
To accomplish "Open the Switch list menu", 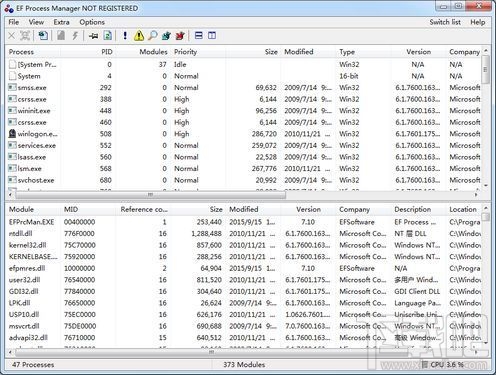I will click(445, 22).
